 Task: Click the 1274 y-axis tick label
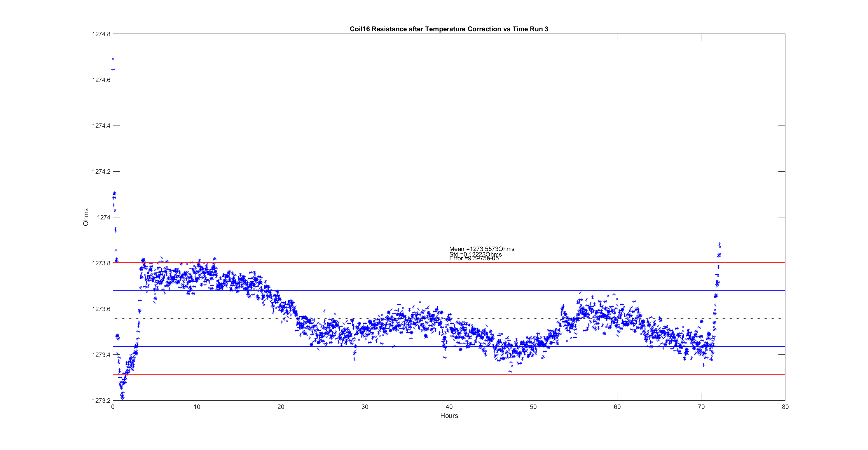coord(104,217)
